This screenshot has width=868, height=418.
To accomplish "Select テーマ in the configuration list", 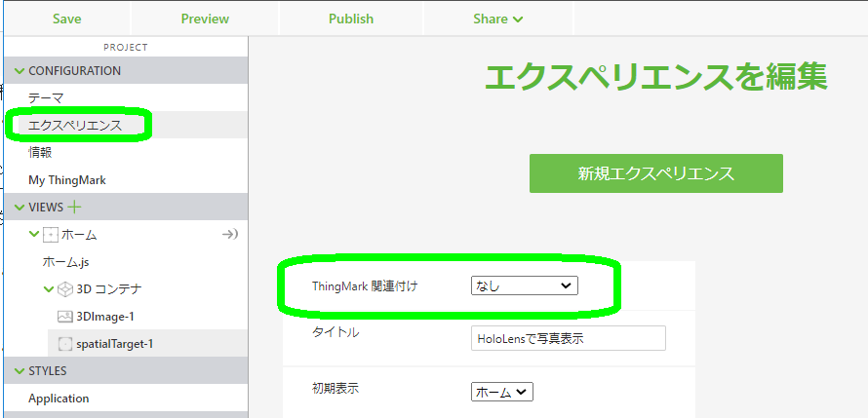I will click(46, 97).
